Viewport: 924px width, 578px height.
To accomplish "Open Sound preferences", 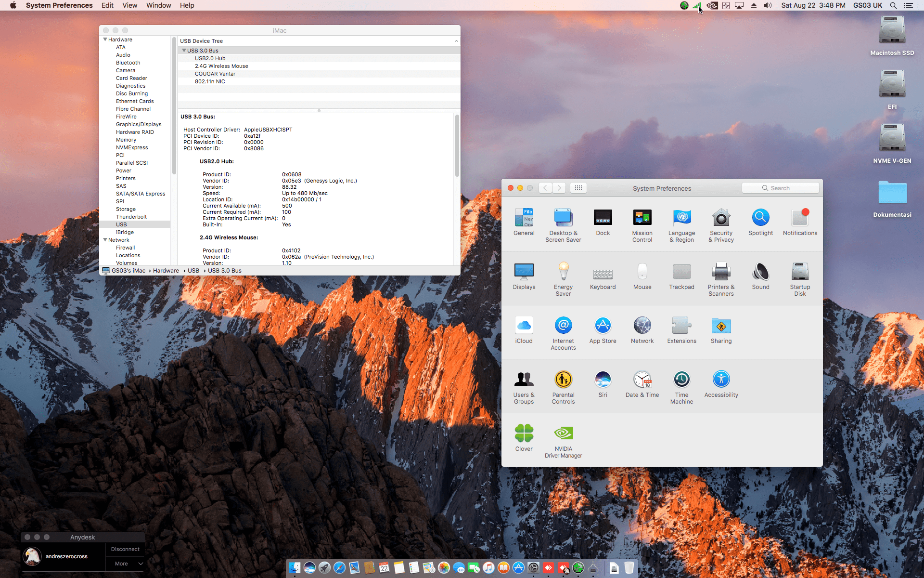I will tap(760, 276).
